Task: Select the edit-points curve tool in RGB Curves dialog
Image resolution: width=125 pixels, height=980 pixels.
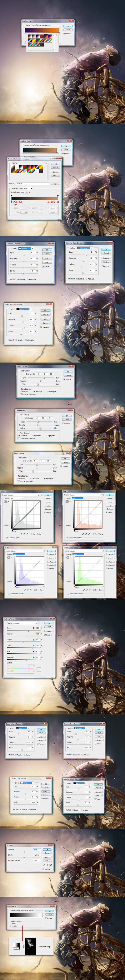Action: point(5,501)
